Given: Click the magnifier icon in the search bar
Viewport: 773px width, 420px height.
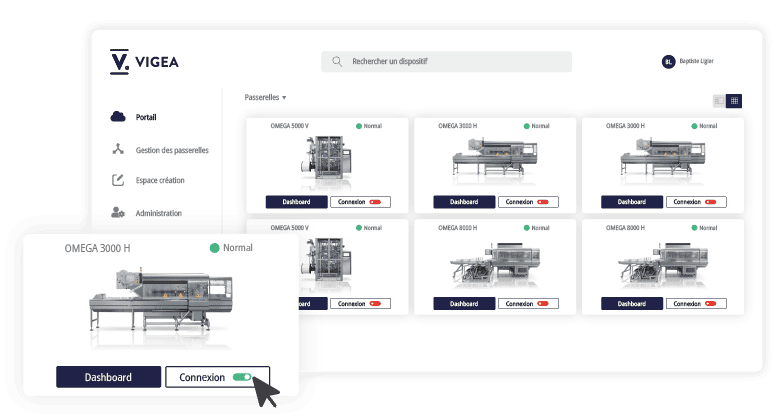Looking at the screenshot, I should pyautogui.click(x=337, y=62).
